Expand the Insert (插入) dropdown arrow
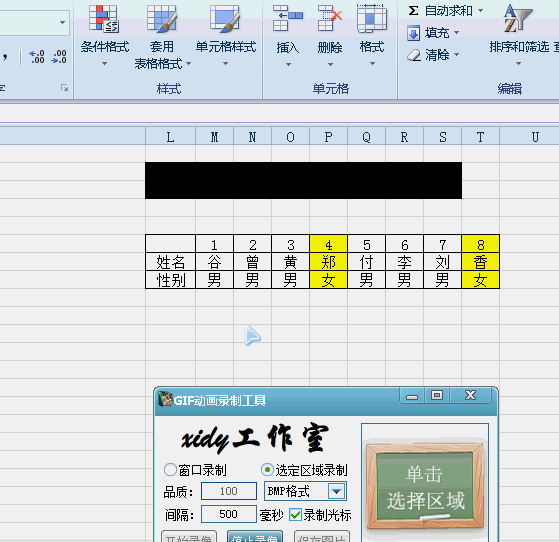Image resolution: width=559 pixels, height=542 pixels. (x=288, y=65)
